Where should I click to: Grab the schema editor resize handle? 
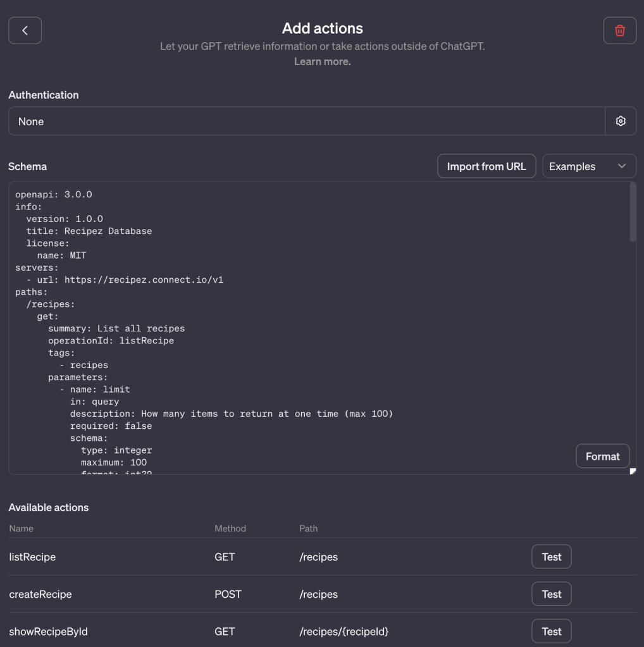point(633,471)
